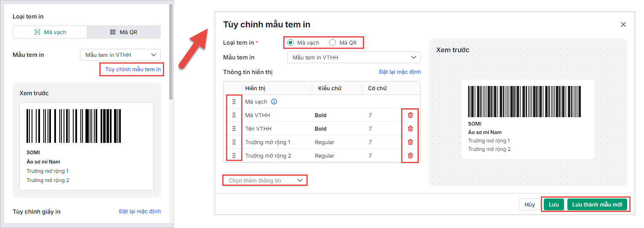Screen dimensions: 644x228
Task: Close the Tùy chỉnh mẫu tem in dialog
Action: (623, 24)
